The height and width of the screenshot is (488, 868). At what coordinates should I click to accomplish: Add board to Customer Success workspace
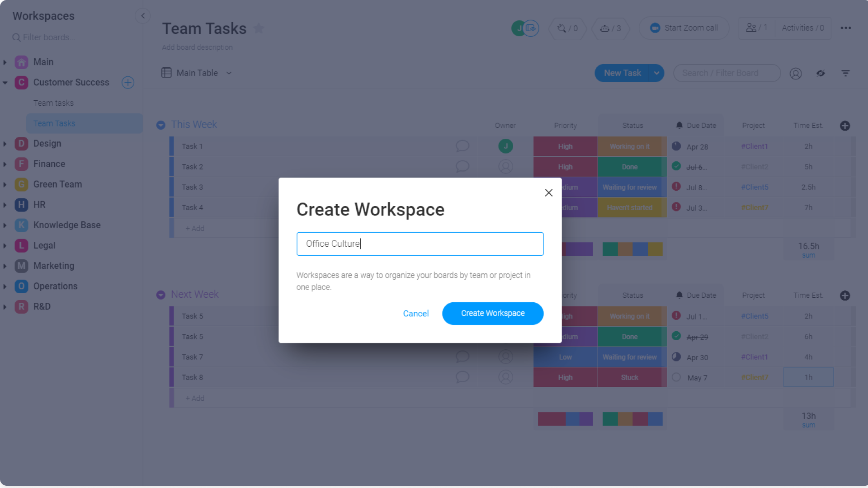click(x=128, y=83)
